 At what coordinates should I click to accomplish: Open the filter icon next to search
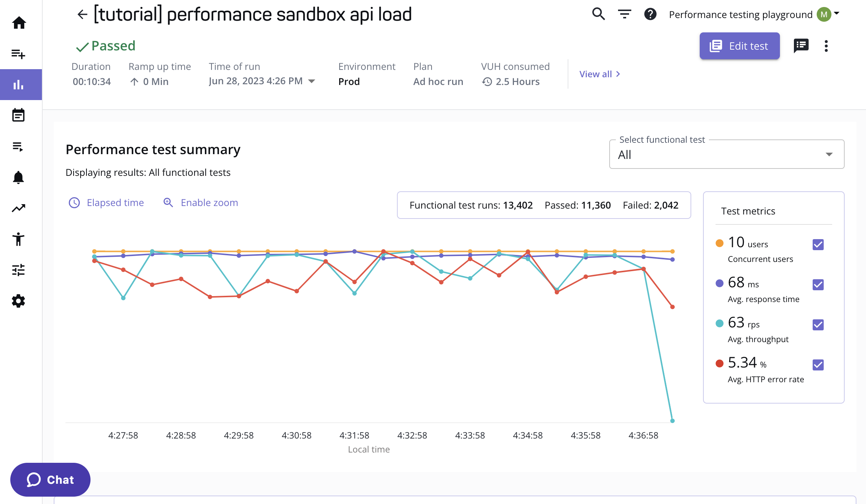coord(624,14)
